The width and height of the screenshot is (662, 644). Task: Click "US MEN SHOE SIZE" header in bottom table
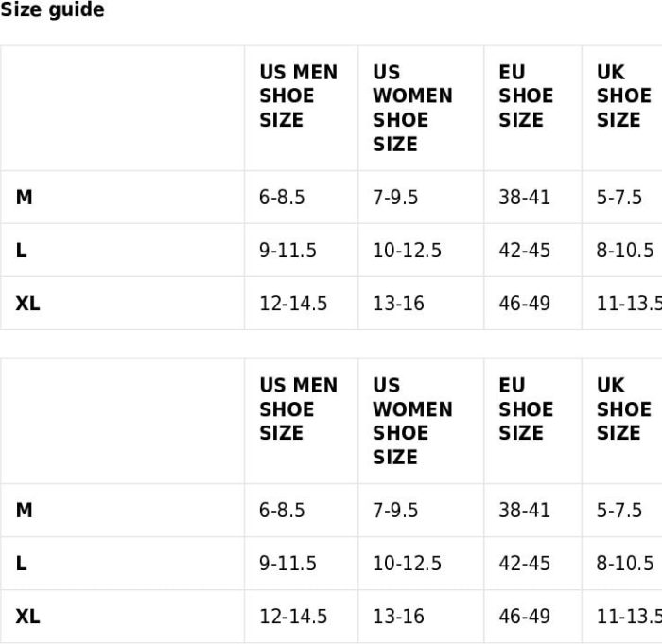[298, 409]
